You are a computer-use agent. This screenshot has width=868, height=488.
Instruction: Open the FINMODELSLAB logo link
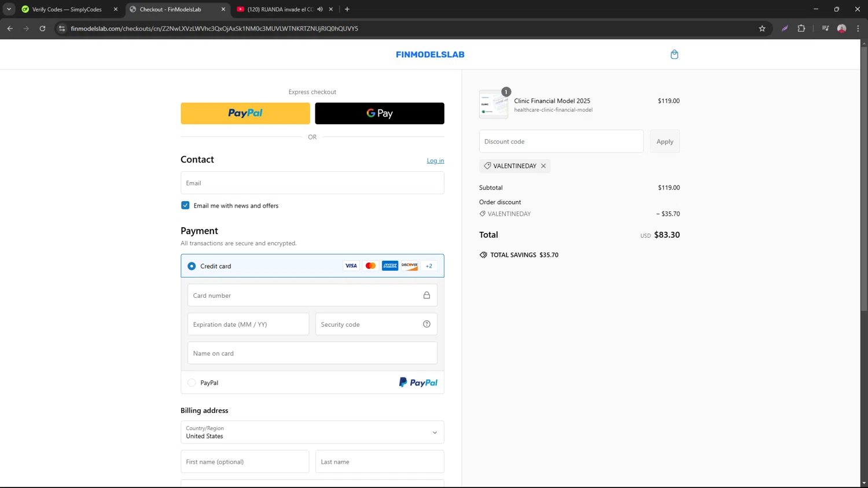(x=430, y=54)
